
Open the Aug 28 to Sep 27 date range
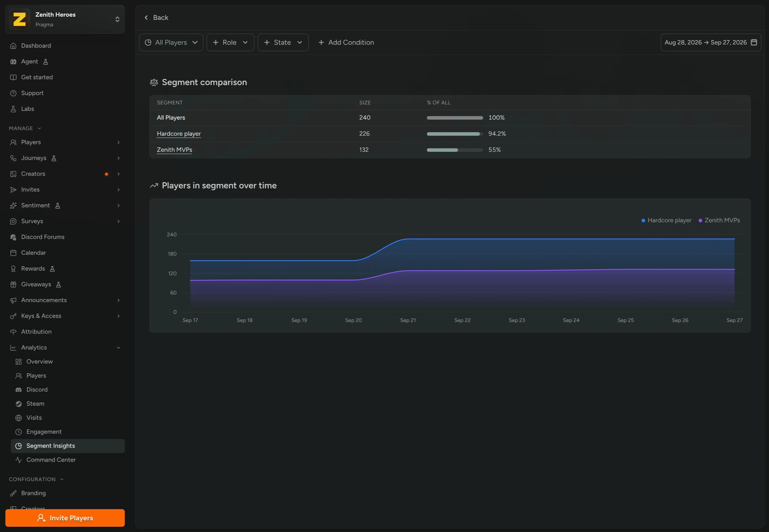point(711,42)
